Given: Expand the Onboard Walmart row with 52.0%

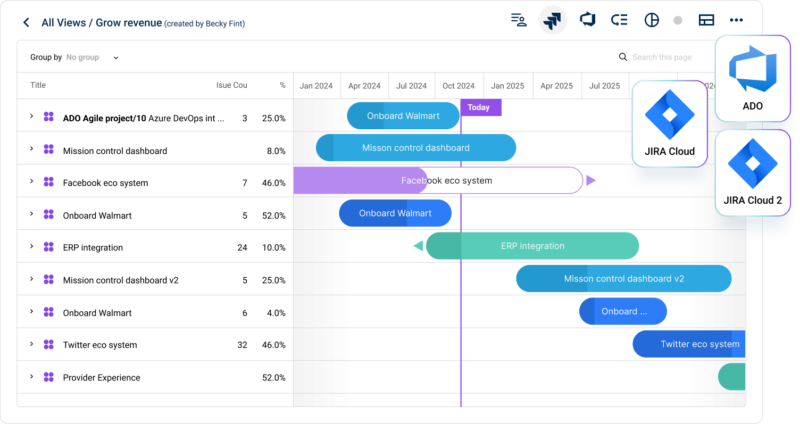Looking at the screenshot, I should click(x=32, y=214).
